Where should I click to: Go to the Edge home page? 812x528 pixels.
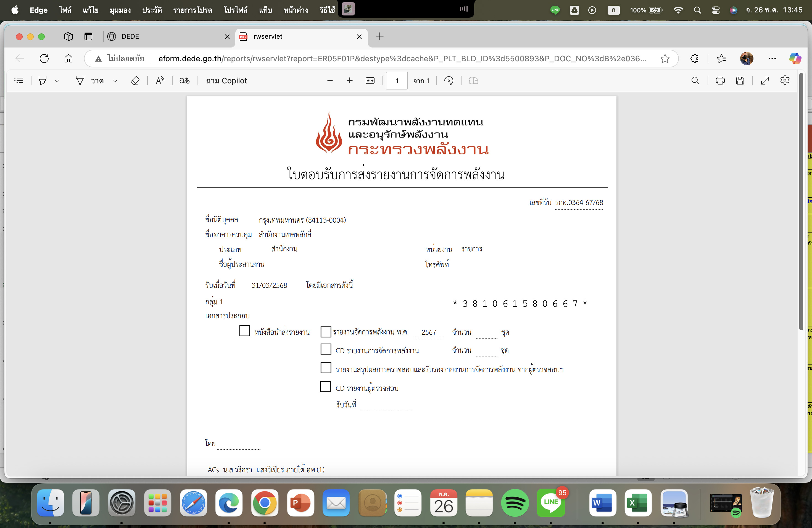pos(68,58)
